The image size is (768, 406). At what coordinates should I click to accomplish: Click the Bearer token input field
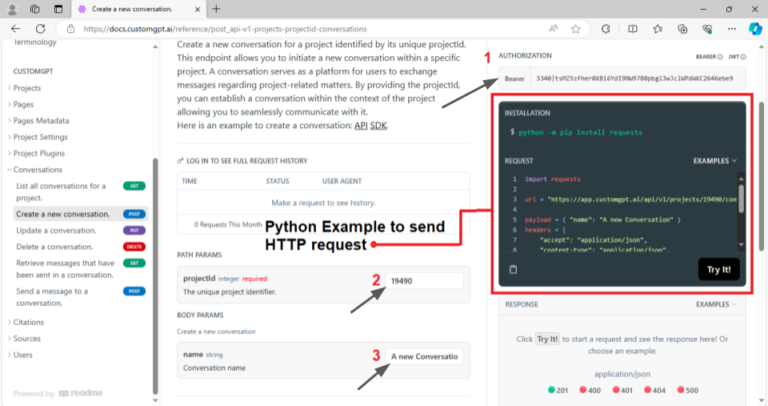click(x=638, y=78)
